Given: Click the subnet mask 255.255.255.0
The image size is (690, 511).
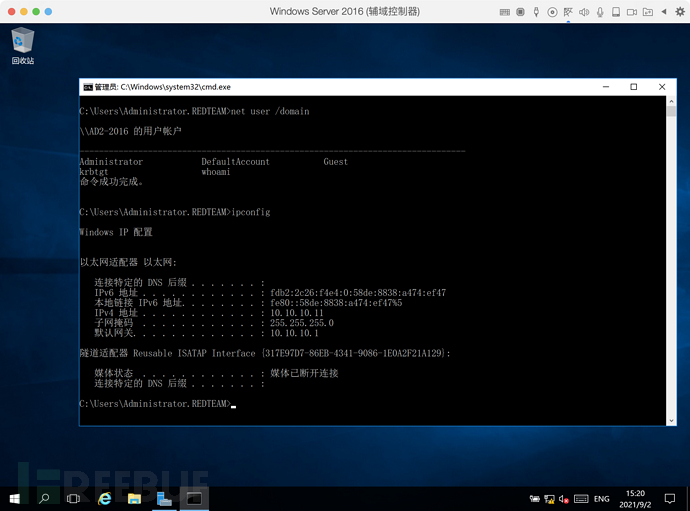Looking at the screenshot, I should (x=302, y=323).
